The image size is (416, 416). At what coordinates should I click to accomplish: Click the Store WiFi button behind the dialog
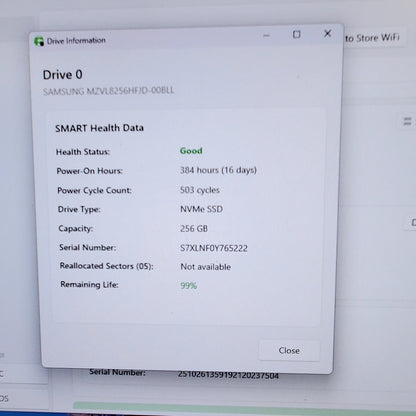372,38
